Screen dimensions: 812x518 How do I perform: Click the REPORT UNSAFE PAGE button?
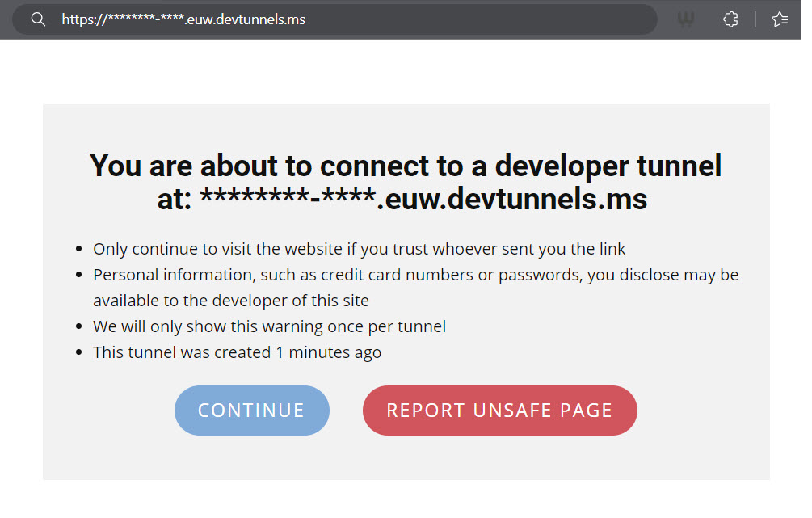tap(500, 411)
